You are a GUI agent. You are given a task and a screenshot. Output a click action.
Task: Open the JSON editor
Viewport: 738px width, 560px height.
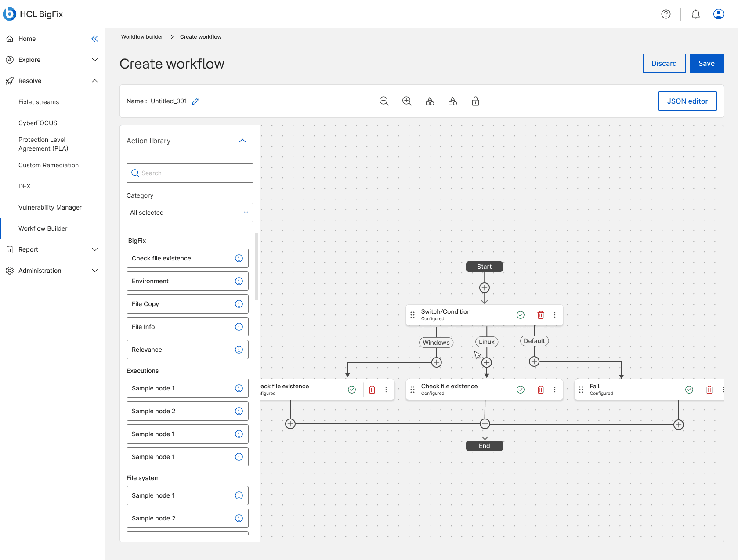(687, 101)
